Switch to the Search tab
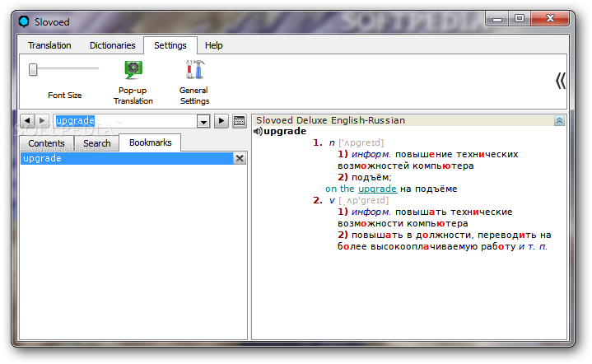This screenshot has width=592, height=364. click(x=97, y=143)
